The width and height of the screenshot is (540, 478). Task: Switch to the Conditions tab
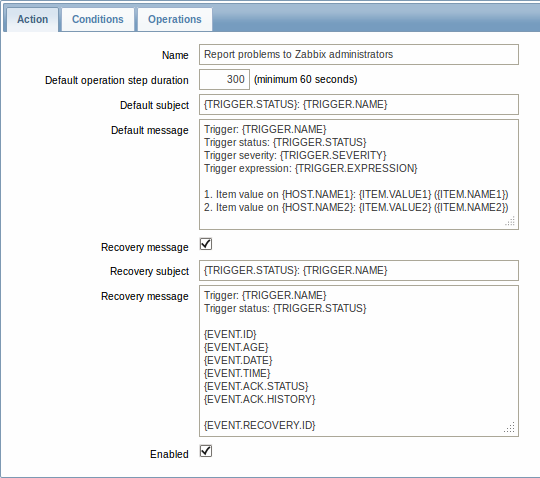pyautogui.click(x=98, y=20)
